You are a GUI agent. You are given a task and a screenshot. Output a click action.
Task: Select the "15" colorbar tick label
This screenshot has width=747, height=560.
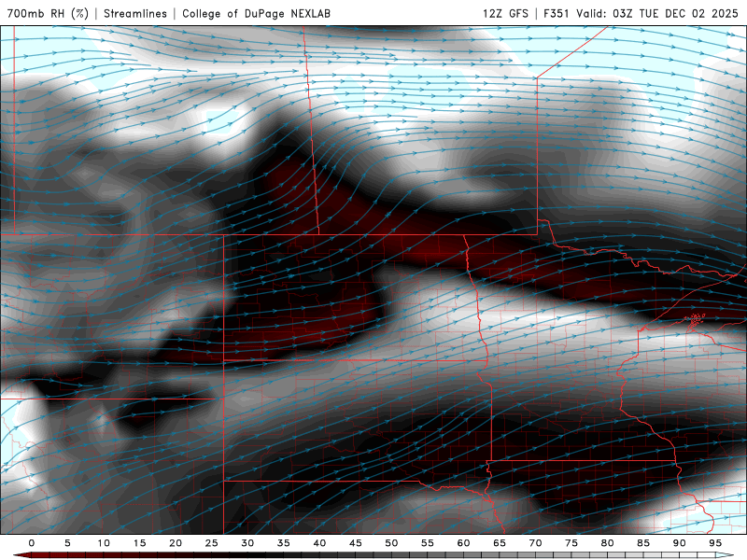[139, 543]
